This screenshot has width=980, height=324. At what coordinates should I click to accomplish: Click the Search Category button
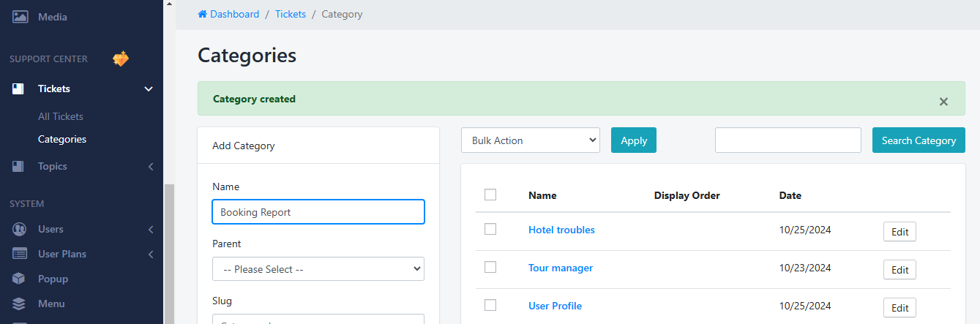(x=919, y=140)
